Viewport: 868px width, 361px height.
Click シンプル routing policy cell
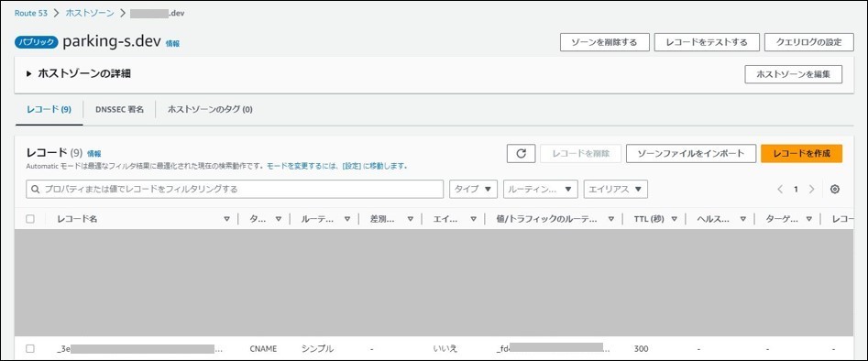pos(317,349)
